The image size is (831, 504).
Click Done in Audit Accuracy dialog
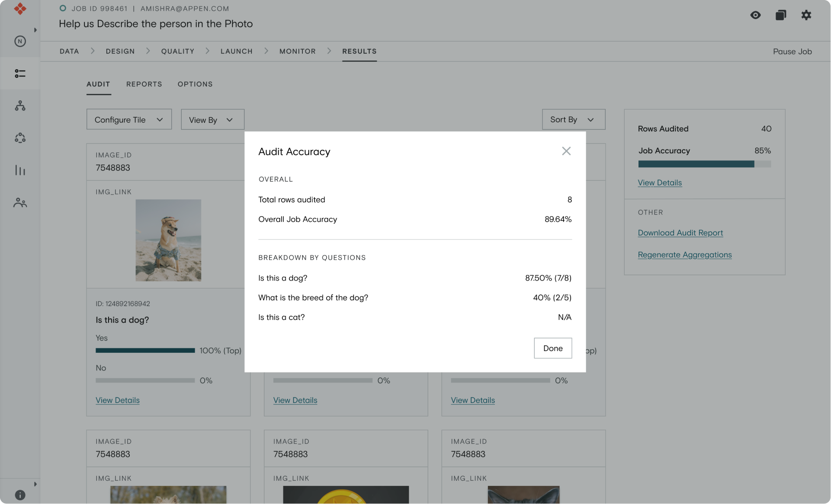(553, 348)
